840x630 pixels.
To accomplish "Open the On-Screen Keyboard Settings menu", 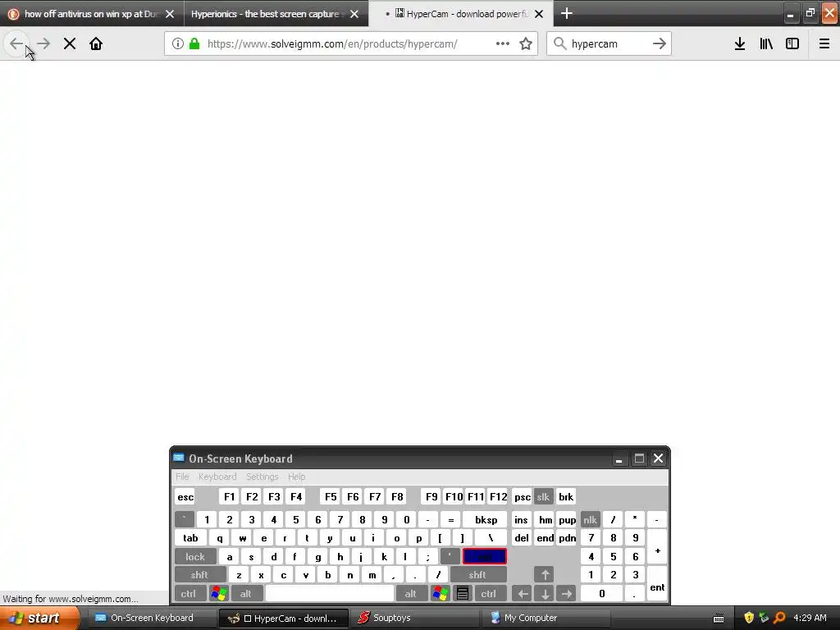I will click(262, 477).
